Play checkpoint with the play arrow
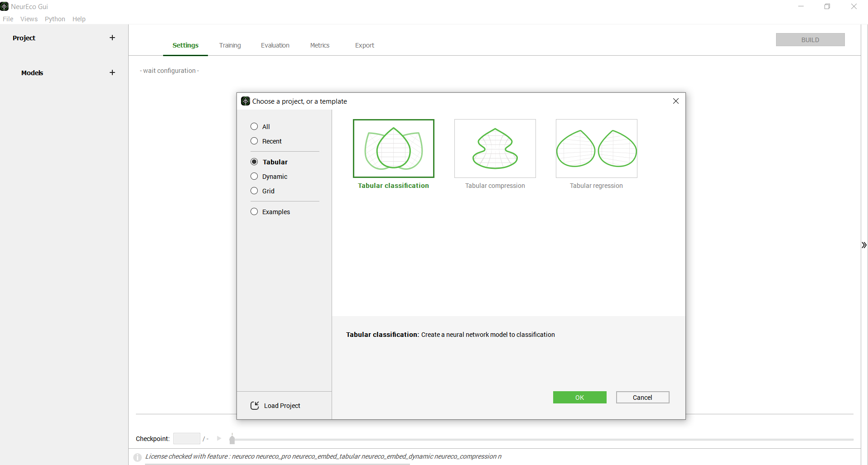Screen dimensions: 868x465 pyautogui.click(x=219, y=438)
